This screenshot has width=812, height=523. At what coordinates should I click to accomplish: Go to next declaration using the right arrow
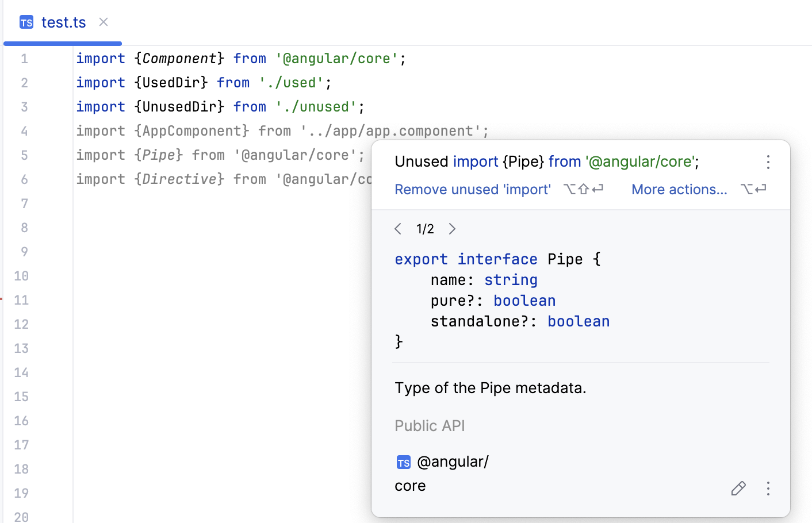(452, 228)
